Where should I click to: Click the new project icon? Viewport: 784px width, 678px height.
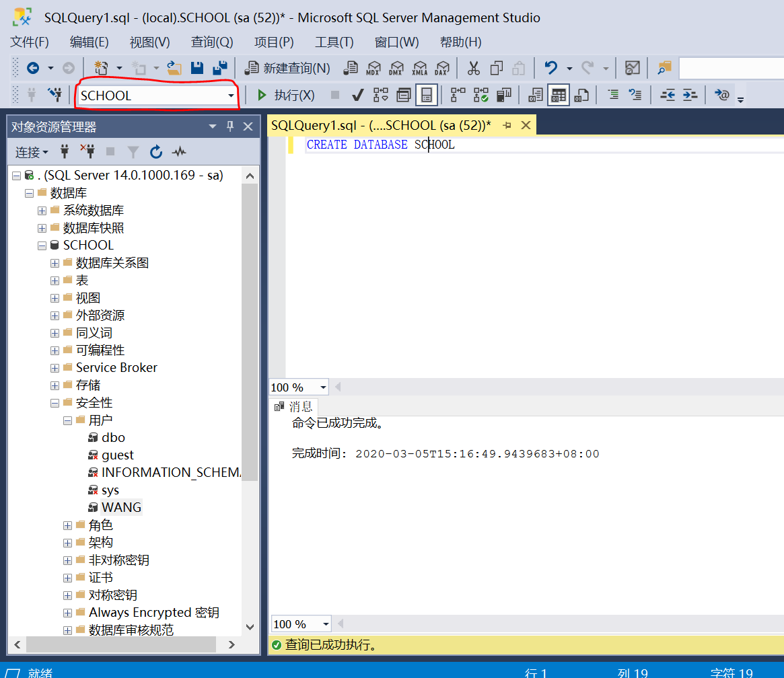click(x=102, y=68)
